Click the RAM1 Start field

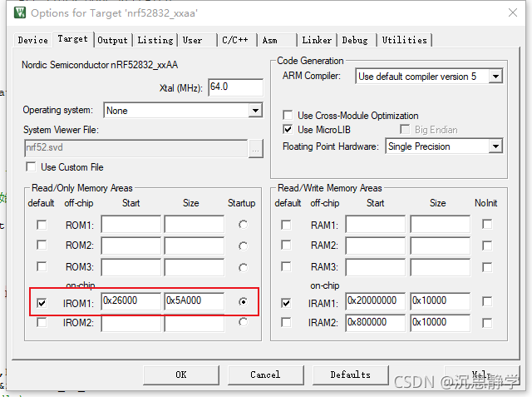(x=376, y=224)
